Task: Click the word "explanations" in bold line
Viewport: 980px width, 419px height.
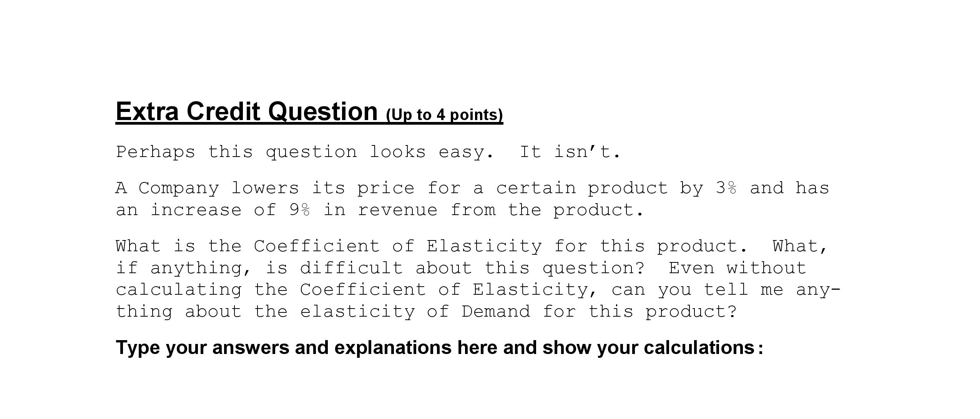Action: (393, 347)
